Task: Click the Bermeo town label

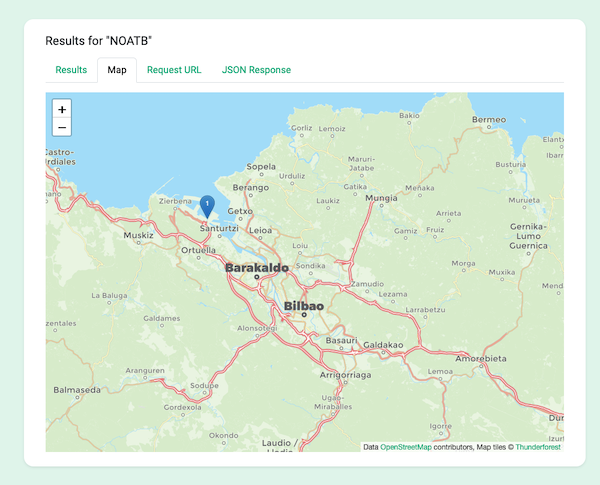Action: [489, 120]
